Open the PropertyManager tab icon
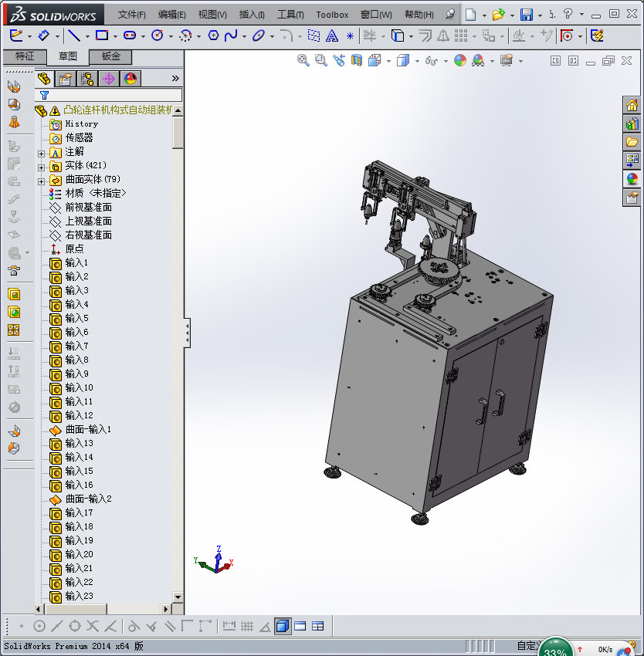The image size is (644, 656). tap(66, 79)
